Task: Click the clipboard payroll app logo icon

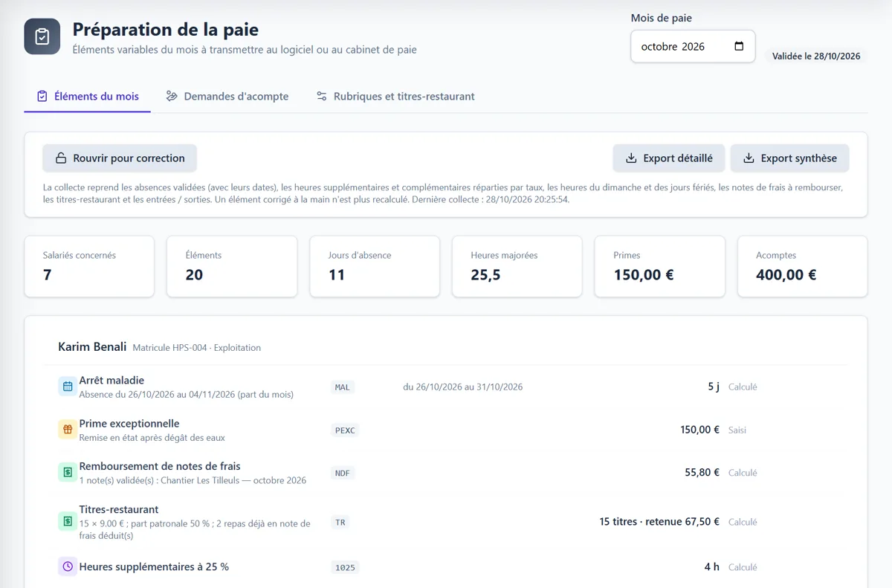Action: click(42, 36)
